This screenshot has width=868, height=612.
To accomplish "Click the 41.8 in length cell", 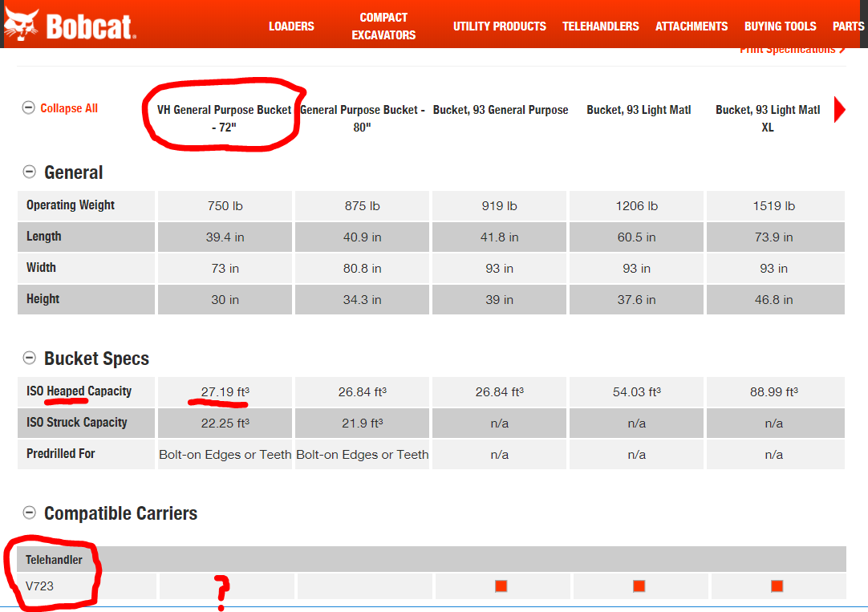I will 499,237.
